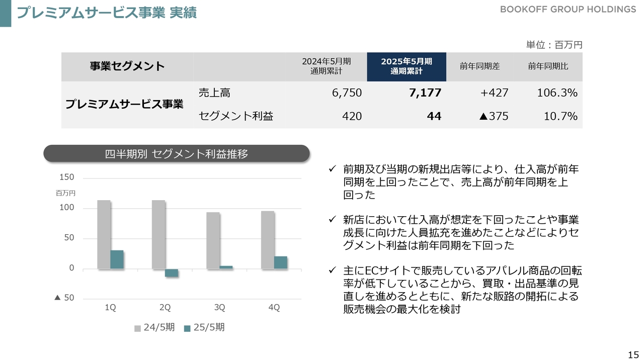Screen dimensions: 644x362
Task: Click the bullet text starting 主にECサイトで販売
Action: 463,290
